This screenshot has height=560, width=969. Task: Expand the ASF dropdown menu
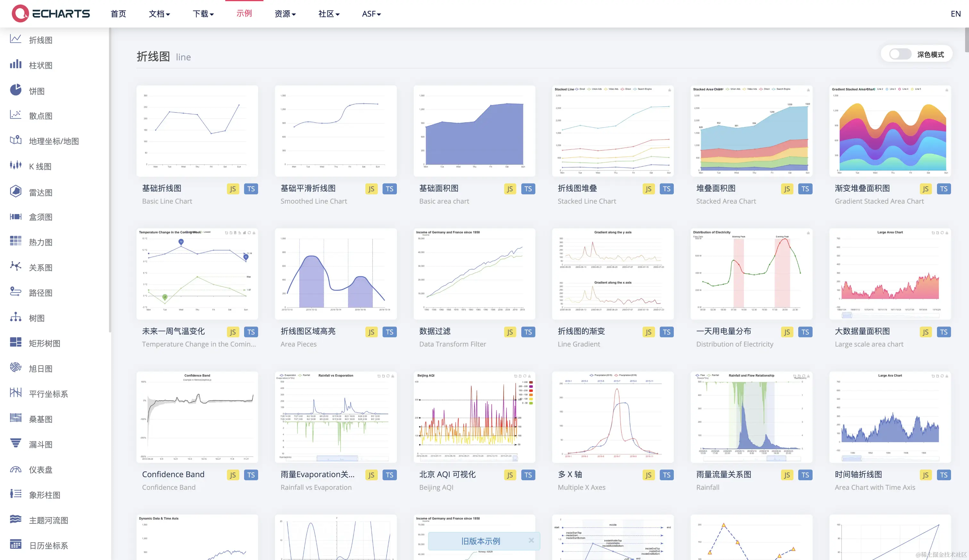pyautogui.click(x=371, y=14)
